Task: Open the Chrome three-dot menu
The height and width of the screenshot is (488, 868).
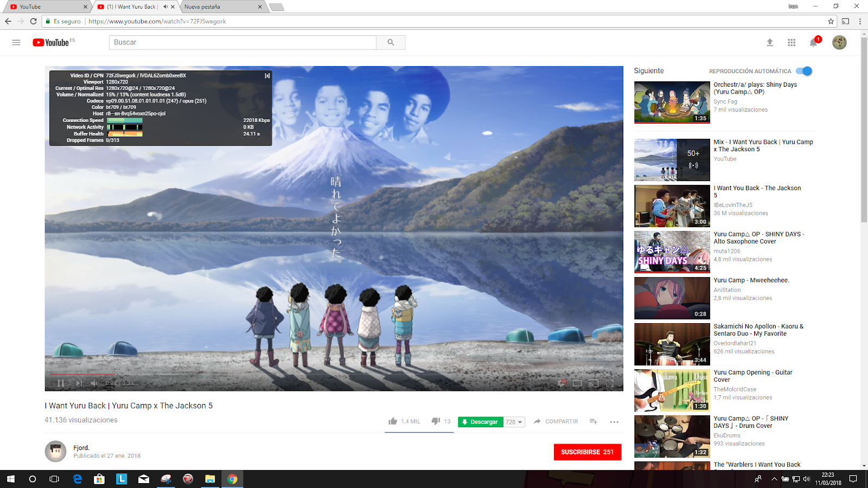Action: click(x=860, y=21)
